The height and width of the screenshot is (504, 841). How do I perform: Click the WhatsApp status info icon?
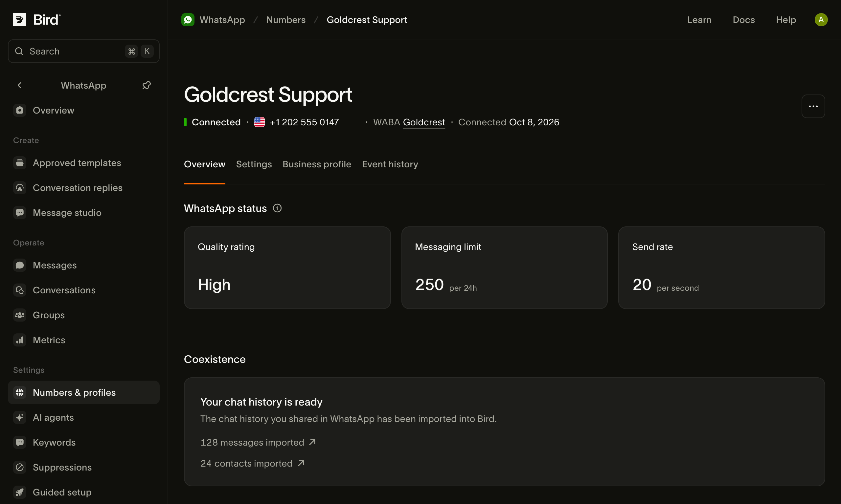(x=277, y=208)
